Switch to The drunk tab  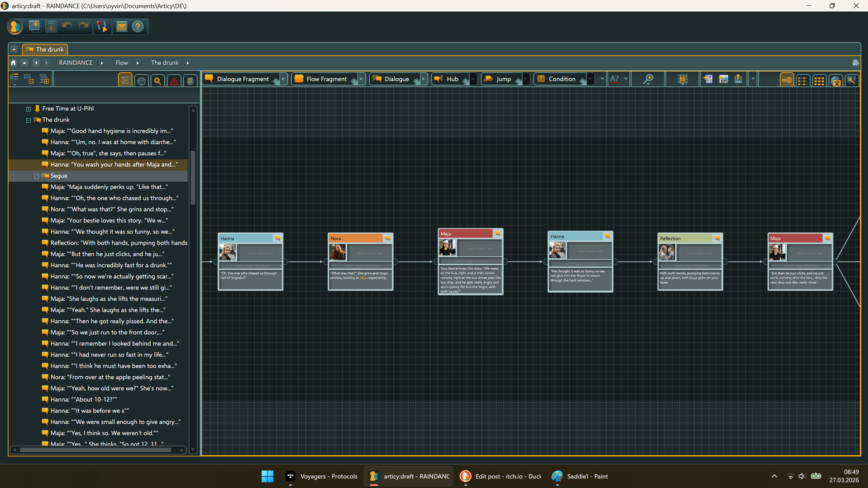[45, 49]
